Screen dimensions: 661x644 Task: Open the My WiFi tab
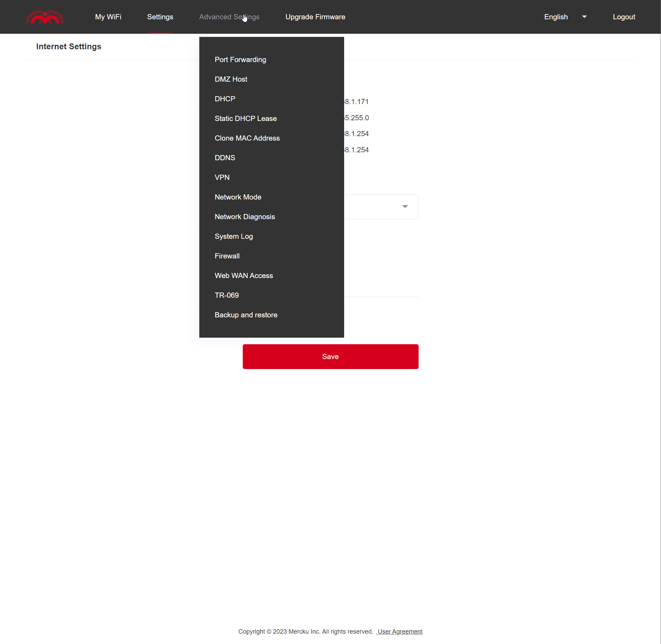click(108, 17)
